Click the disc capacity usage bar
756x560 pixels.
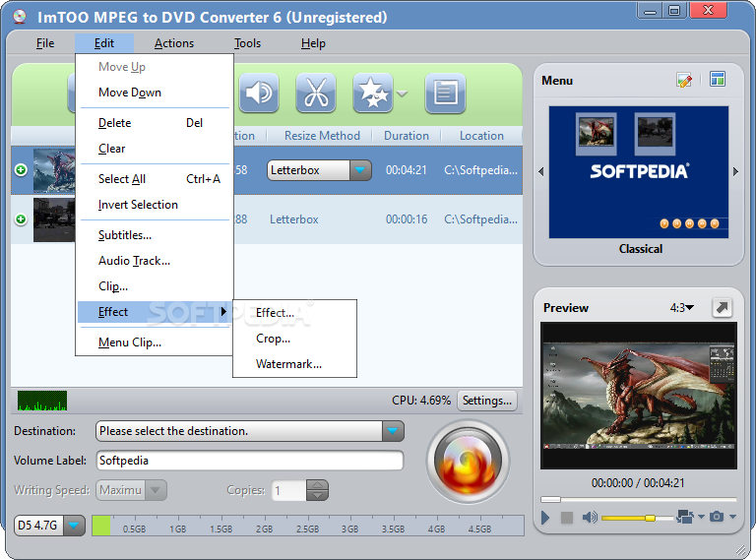[x=307, y=526]
